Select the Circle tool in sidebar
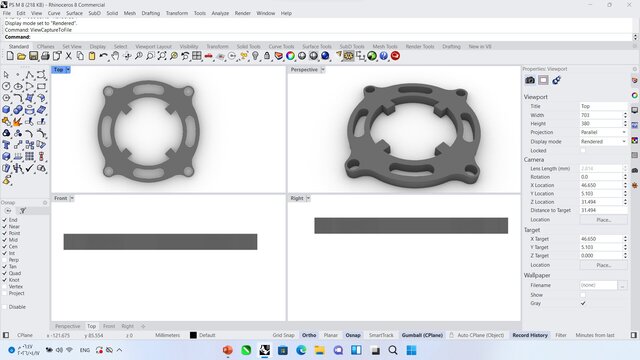This screenshot has height=360, width=640. click(x=6, y=86)
